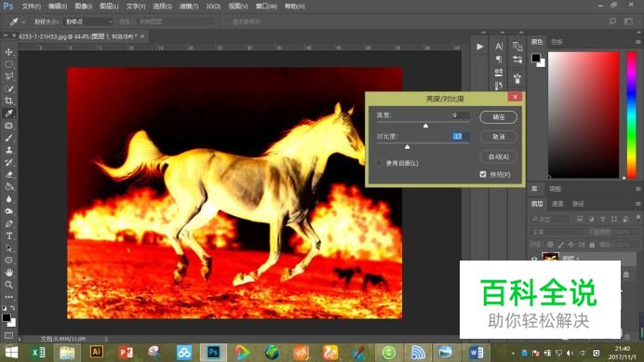Open the Layers panel options menu
This screenshot has height=362, width=644.
[x=637, y=204]
